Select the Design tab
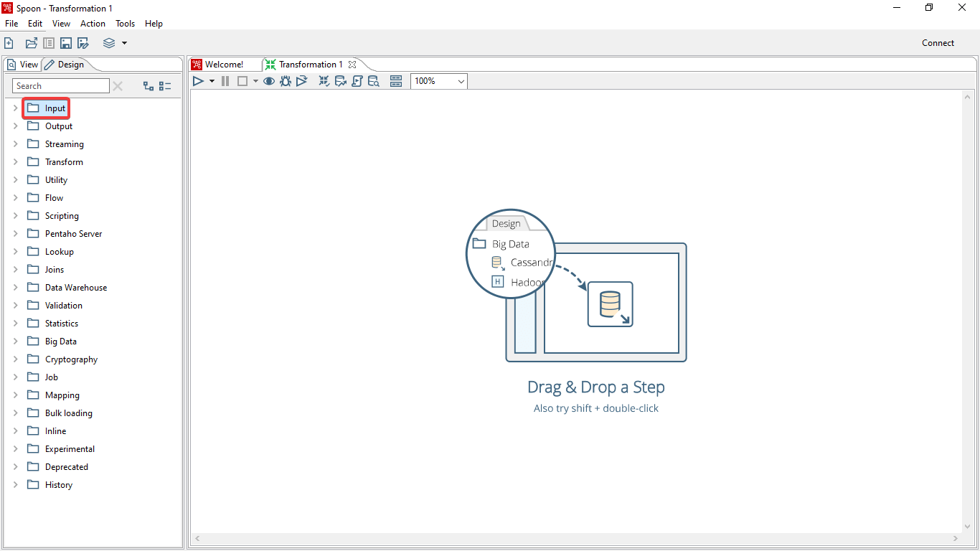The width and height of the screenshot is (980, 551). tap(65, 65)
